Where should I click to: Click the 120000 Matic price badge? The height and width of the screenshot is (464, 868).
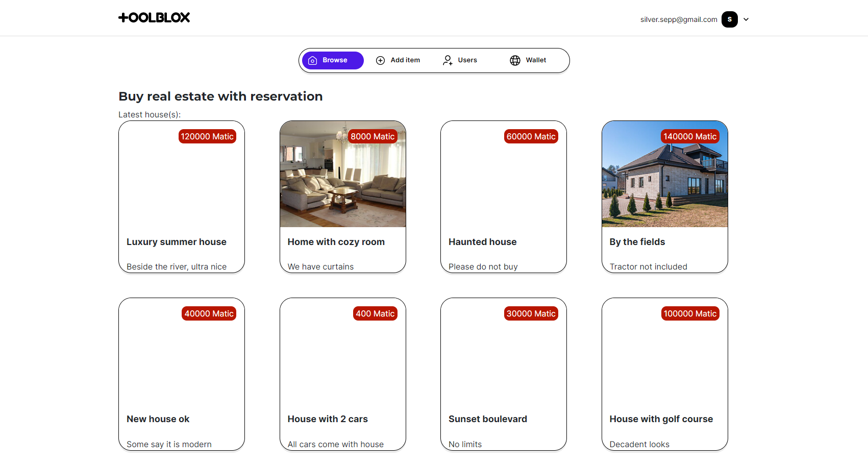pyautogui.click(x=207, y=136)
